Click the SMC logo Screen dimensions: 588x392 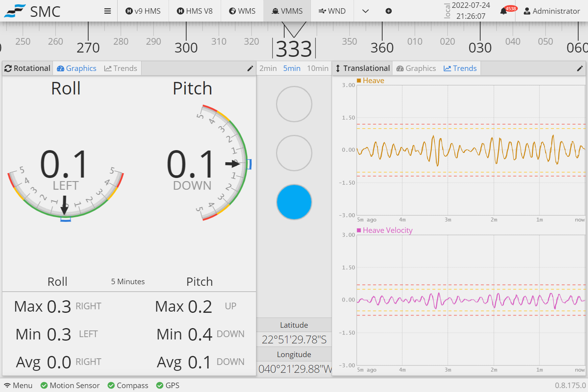pos(33,11)
